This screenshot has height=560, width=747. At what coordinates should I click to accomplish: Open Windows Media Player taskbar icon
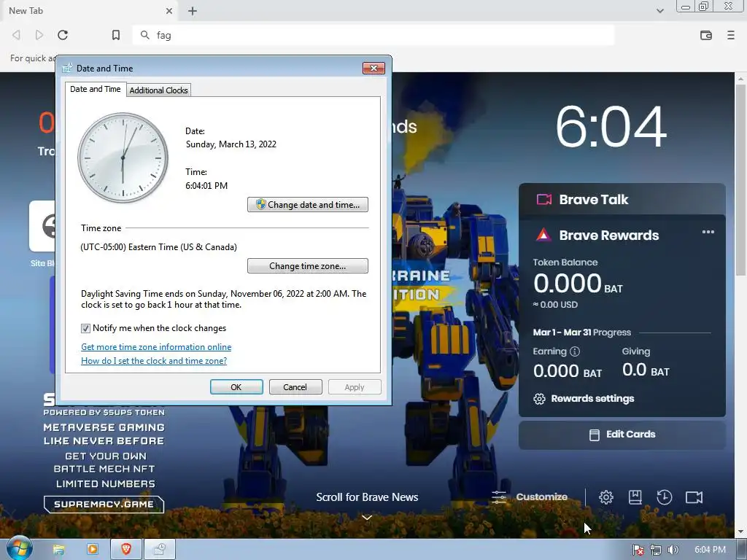pos(93,550)
